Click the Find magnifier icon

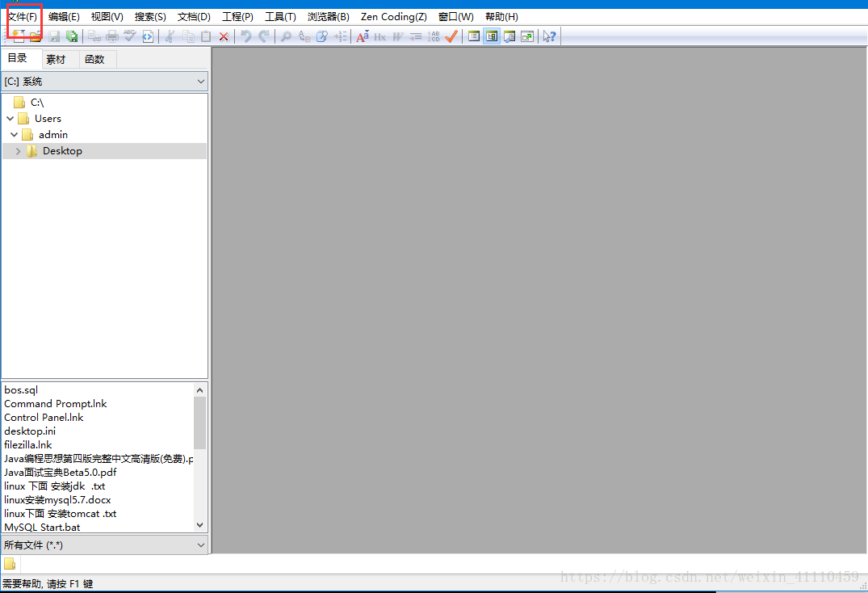(286, 36)
